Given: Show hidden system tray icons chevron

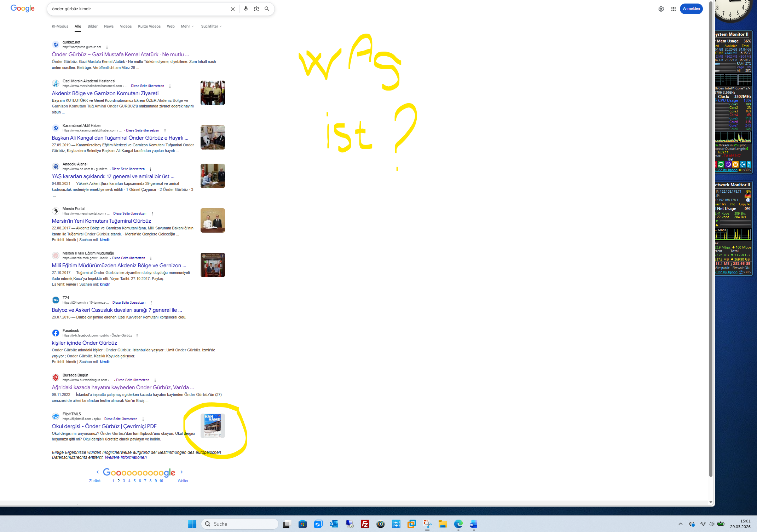Looking at the screenshot, I should (x=680, y=524).
